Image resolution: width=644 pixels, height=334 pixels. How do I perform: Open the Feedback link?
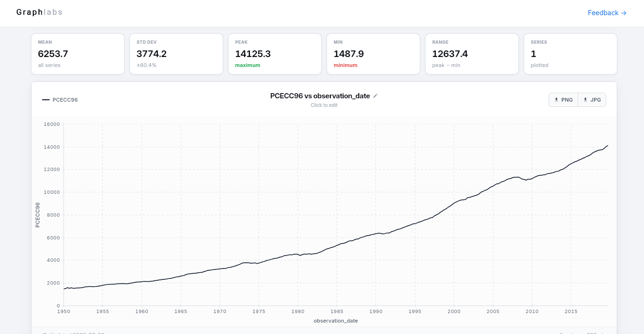click(x=603, y=13)
